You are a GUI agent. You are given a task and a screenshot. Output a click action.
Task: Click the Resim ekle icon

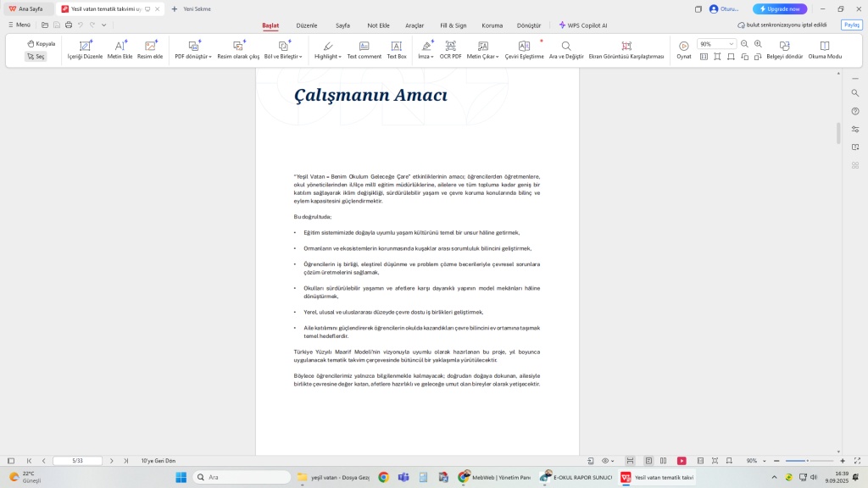(x=150, y=50)
